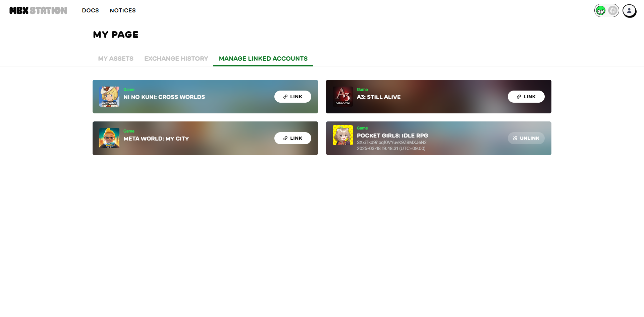The height and width of the screenshot is (317, 644).
Task: Open Ni No Kuni game icon
Action: click(109, 97)
